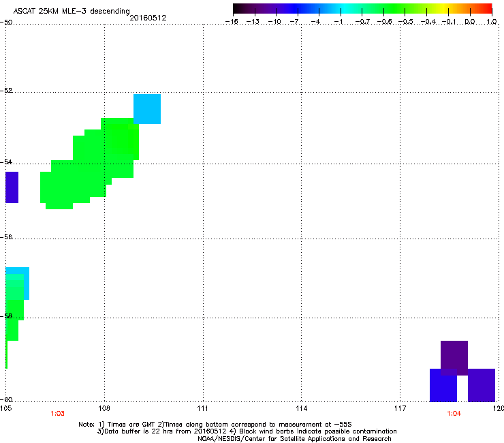Viewport: 504px width, 443px height.
Task: Click the black-purple start of the colorbar
Action: pos(240,9)
